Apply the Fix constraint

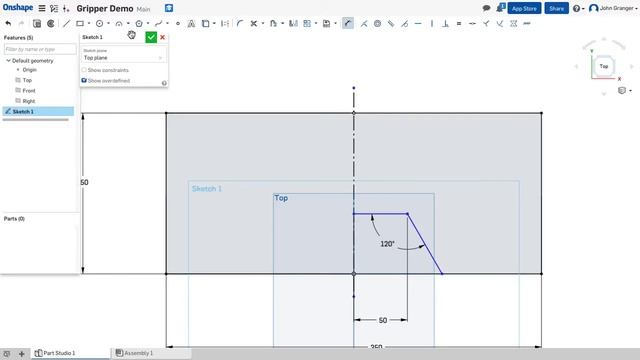click(x=527, y=24)
